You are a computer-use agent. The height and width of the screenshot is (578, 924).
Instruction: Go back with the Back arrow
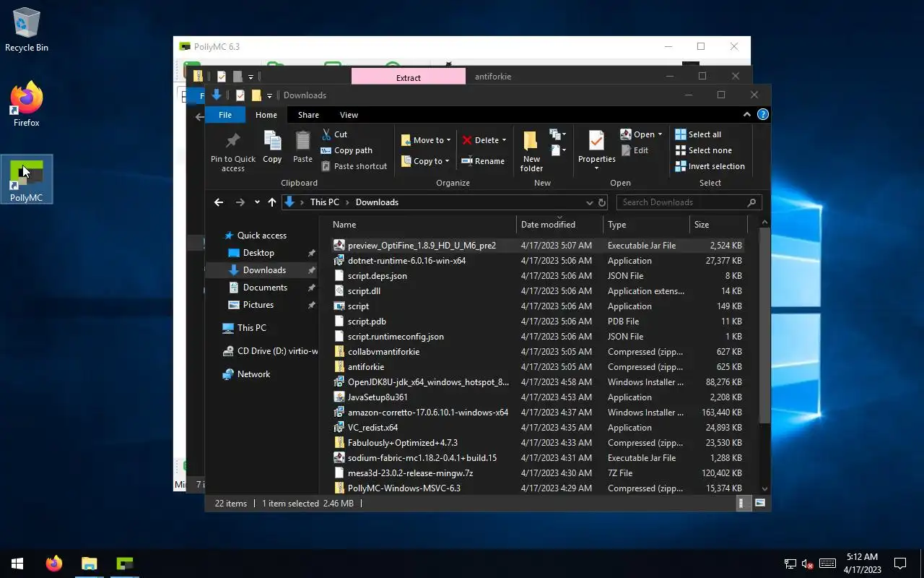click(x=219, y=202)
